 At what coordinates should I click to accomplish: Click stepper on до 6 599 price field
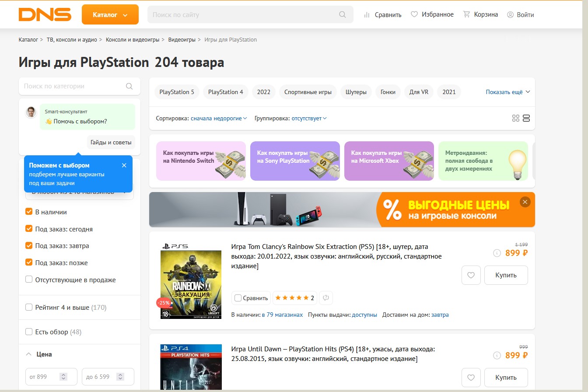tap(120, 377)
